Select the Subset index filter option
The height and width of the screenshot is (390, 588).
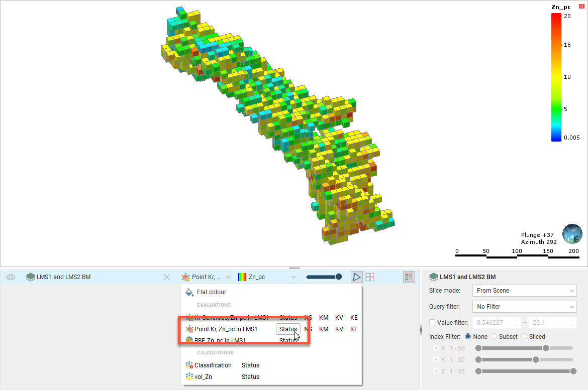[x=494, y=337]
